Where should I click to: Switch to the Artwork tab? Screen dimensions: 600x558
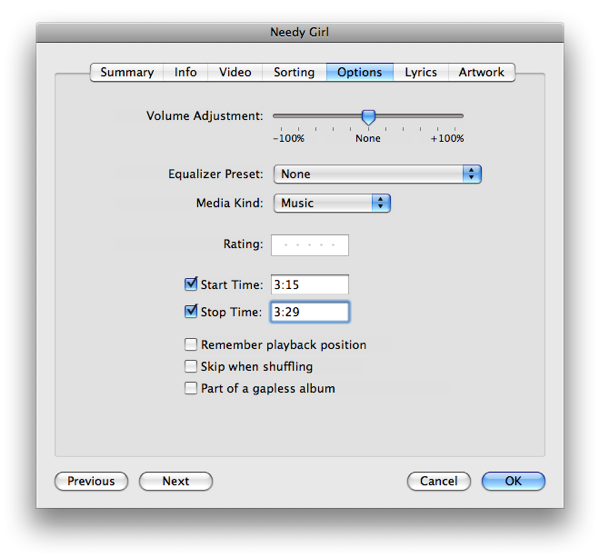[482, 72]
